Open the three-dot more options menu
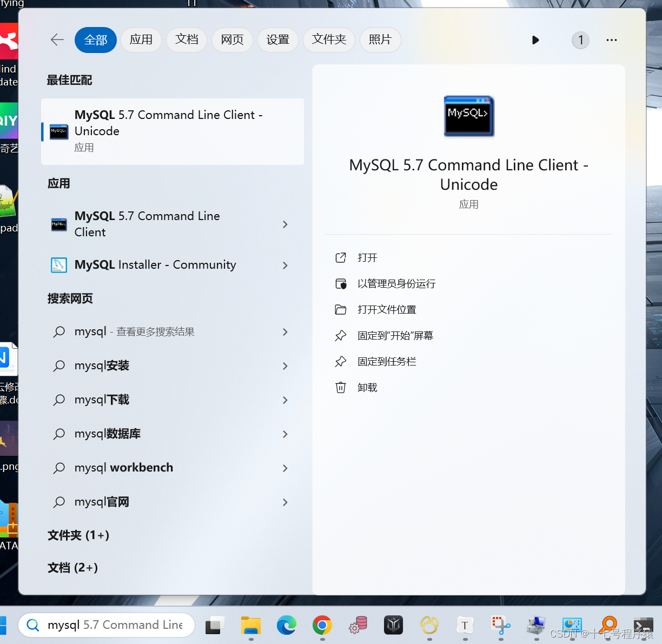This screenshot has height=644, width=662. (x=612, y=40)
